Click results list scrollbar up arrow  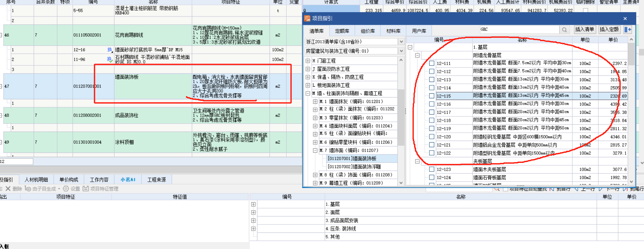pyautogui.click(x=631, y=40)
